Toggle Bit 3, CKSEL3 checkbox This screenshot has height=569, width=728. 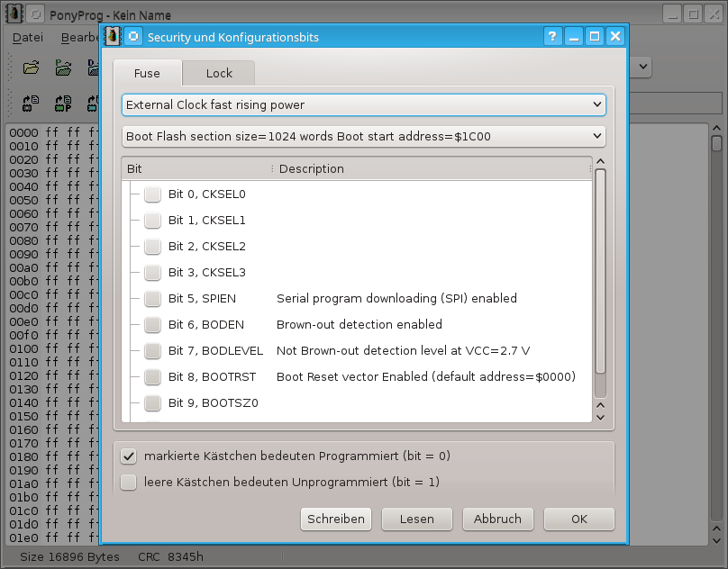152,272
